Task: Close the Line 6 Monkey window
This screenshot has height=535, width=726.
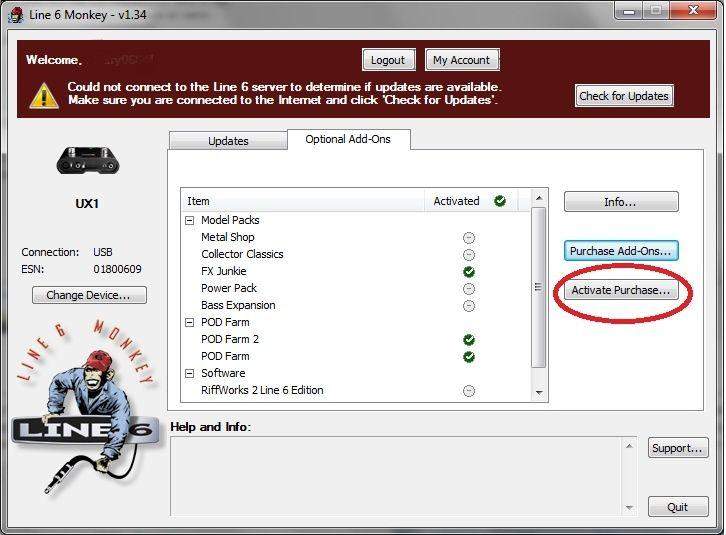Action: tap(693, 10)
